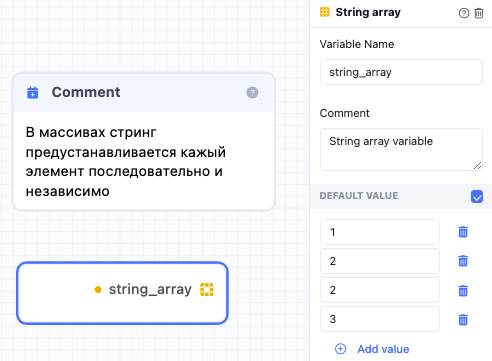492x361 pixels.
Task: Click the Variable Name label
Action: coord(357,44)
